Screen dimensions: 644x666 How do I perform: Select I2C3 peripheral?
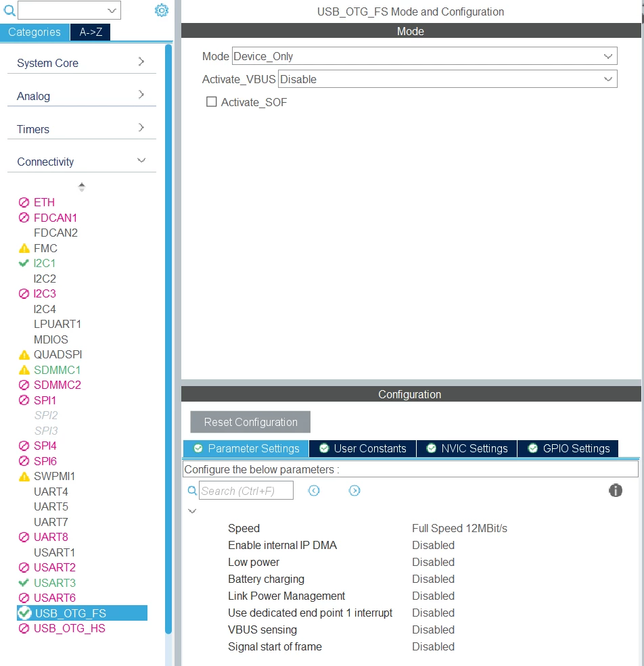click(x=45, y=293)
